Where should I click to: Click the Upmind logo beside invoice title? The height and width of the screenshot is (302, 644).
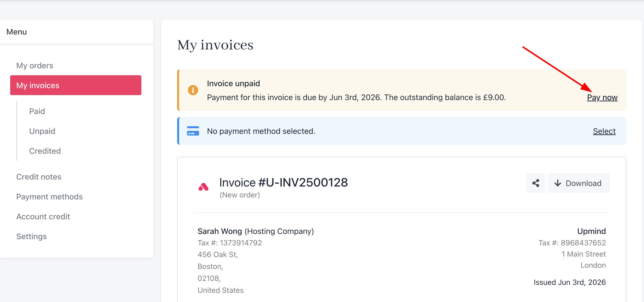(x=203, y=187)
